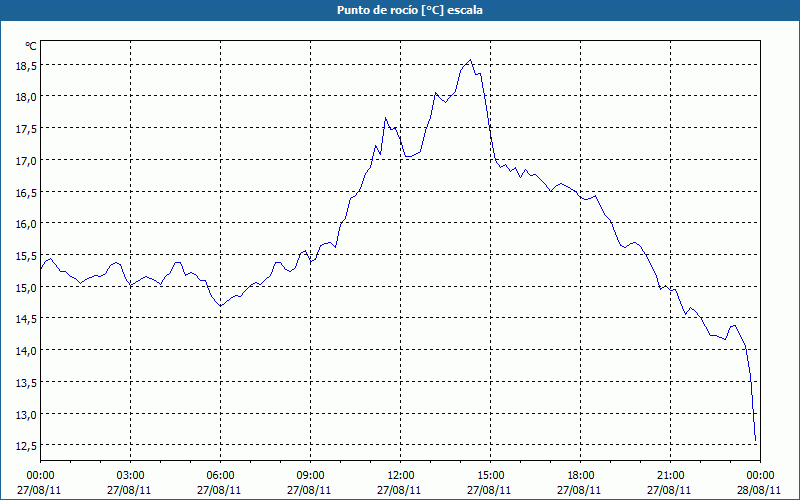Screen dimensions: 800x500
Task: Click the °C unit label on the axis
Action: click(31, 46)
